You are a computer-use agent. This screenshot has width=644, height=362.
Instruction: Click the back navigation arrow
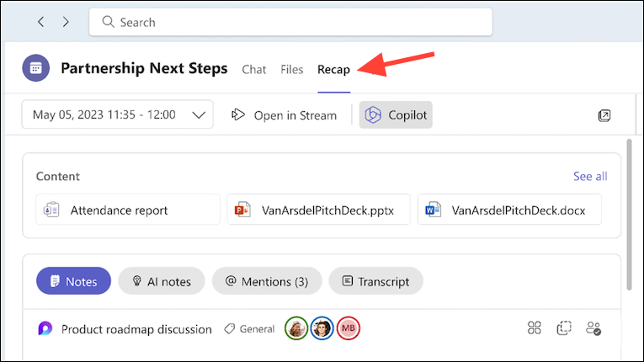coord(40,23)
